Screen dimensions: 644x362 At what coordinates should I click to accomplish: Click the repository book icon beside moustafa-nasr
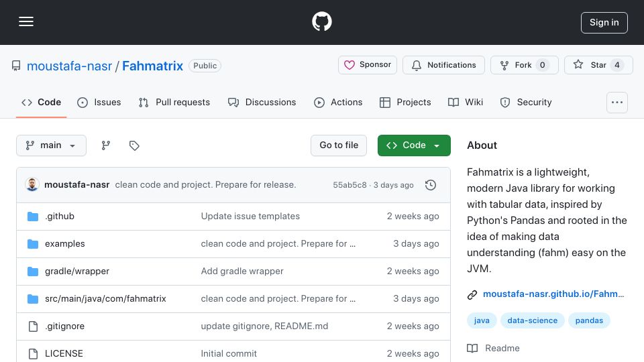[16, 66]
